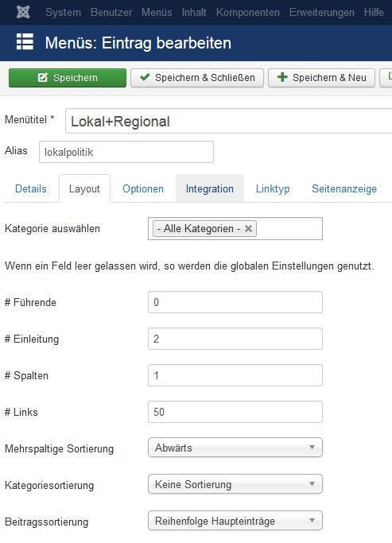Image resolution: width=392 pixels, height=543 pixels.
Task: Switch to the Details tab
Action: (x=31, y=188)
